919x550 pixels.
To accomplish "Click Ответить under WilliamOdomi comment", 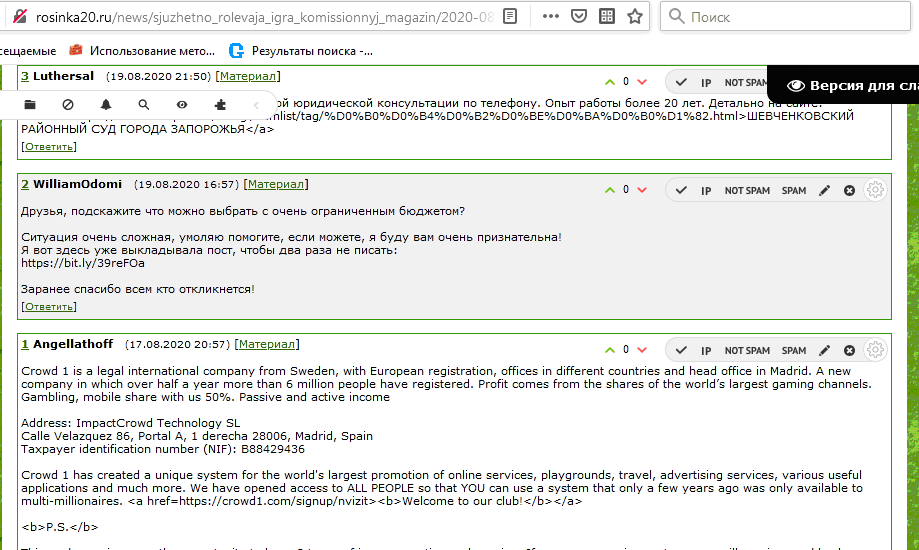I will pyautogui.click(x=49, y=307).
